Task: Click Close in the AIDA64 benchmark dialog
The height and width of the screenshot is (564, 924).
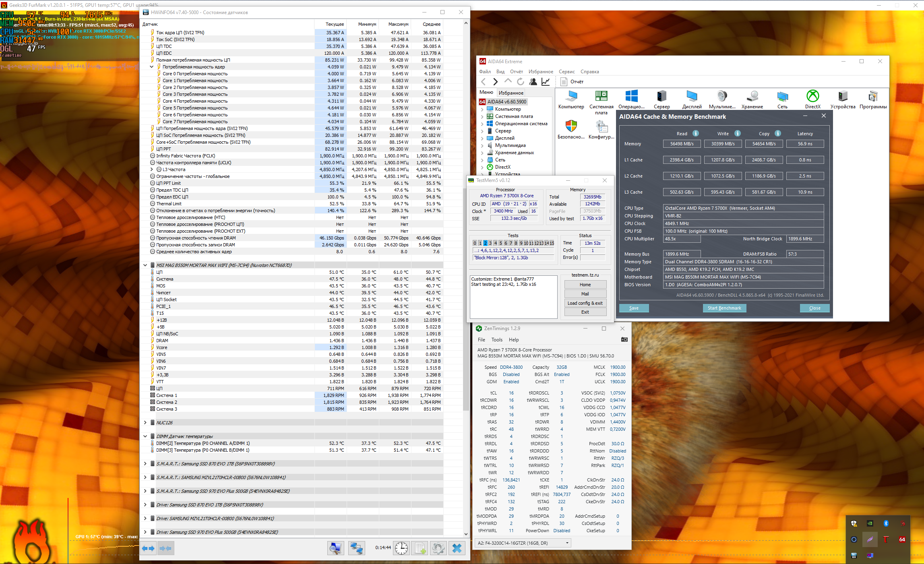Action: [815, 308]
